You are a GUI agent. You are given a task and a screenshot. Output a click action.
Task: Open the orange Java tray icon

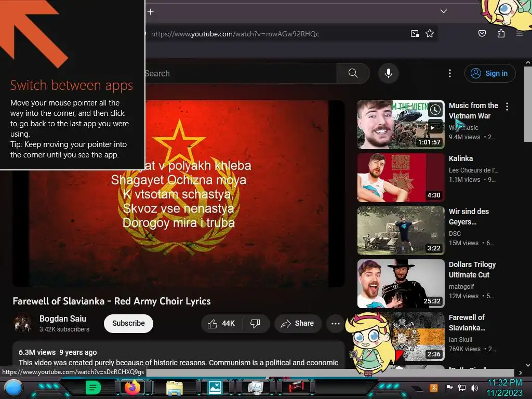pos(433,388)
